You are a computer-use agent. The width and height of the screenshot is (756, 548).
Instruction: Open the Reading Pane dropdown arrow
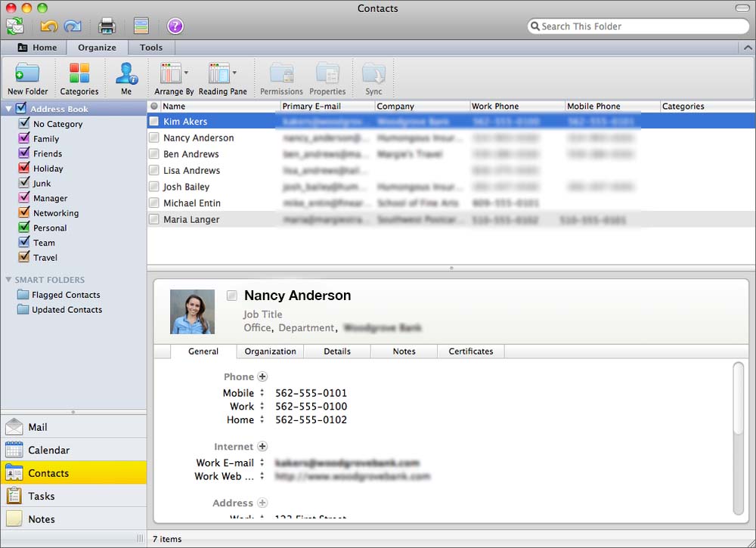click(234, 73)
